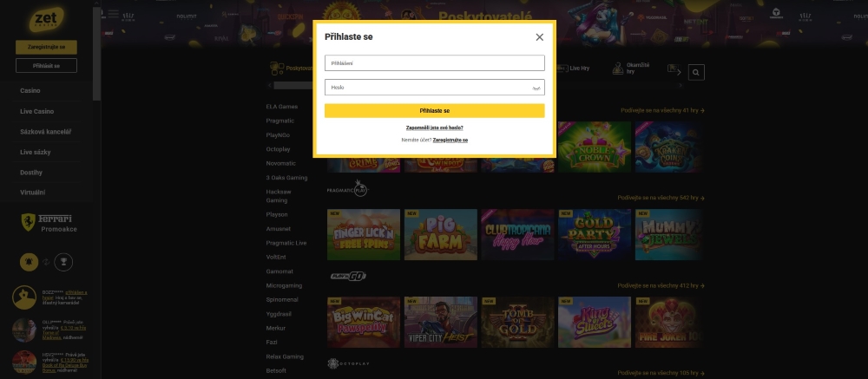Screen dimensions: 868x379
Task: Open Podívejte se na všechny 412 hry link
Action: click(661, 286)
